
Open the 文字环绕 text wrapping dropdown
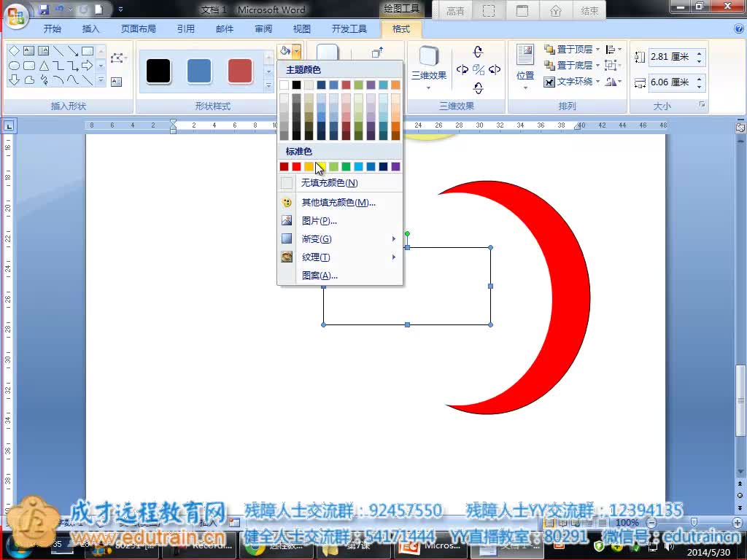597,82
